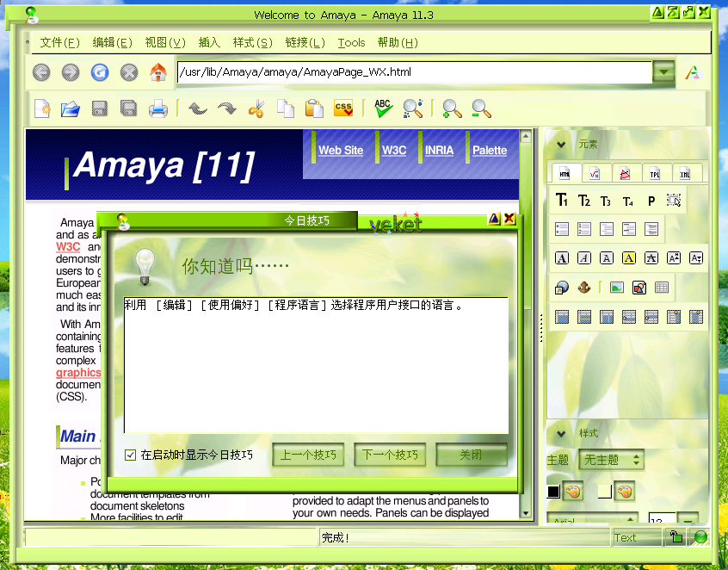This screenshot has height=570, width=728.
Task: Click the Back navigation arrow
Action: pos(41,72)
